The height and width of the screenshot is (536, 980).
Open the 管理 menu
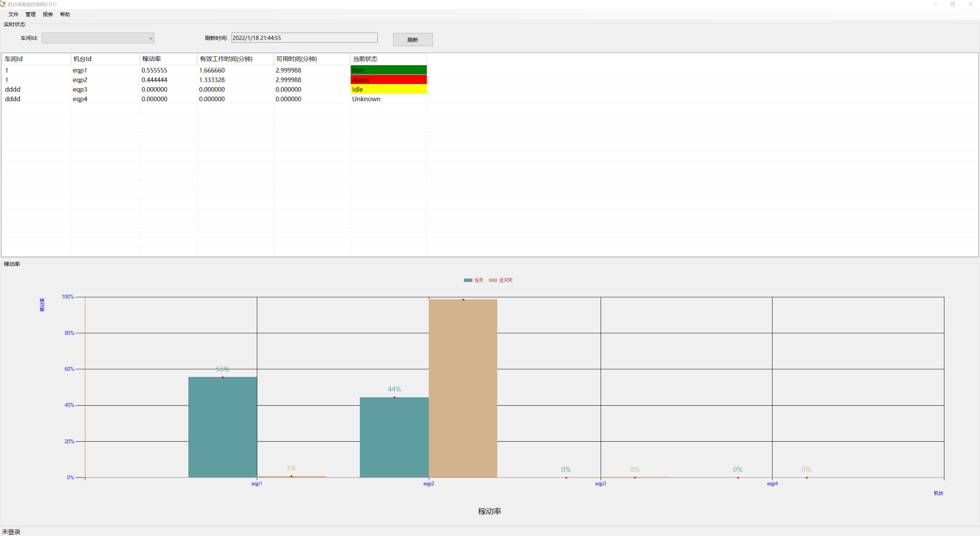(30, 15)
